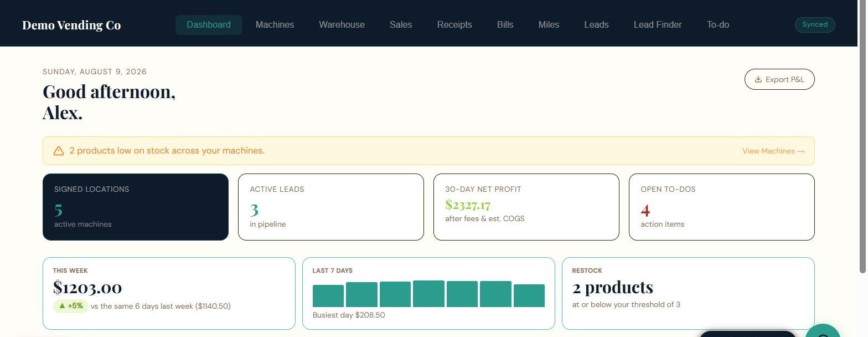This screenshot has height=337, width=868.
Task: Open the Sales tab
Action: [x=401, y=25]
